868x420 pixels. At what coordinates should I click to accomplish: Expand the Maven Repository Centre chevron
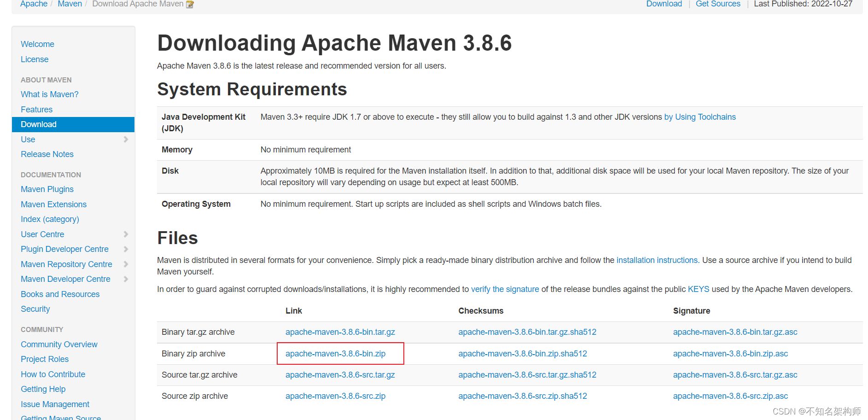(126, 264)
